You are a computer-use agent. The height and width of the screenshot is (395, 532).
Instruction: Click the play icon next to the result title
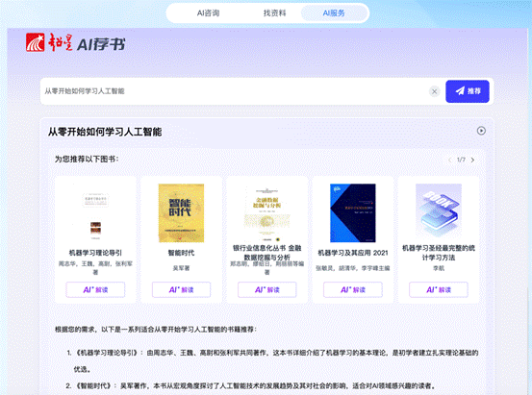[481, 131]
